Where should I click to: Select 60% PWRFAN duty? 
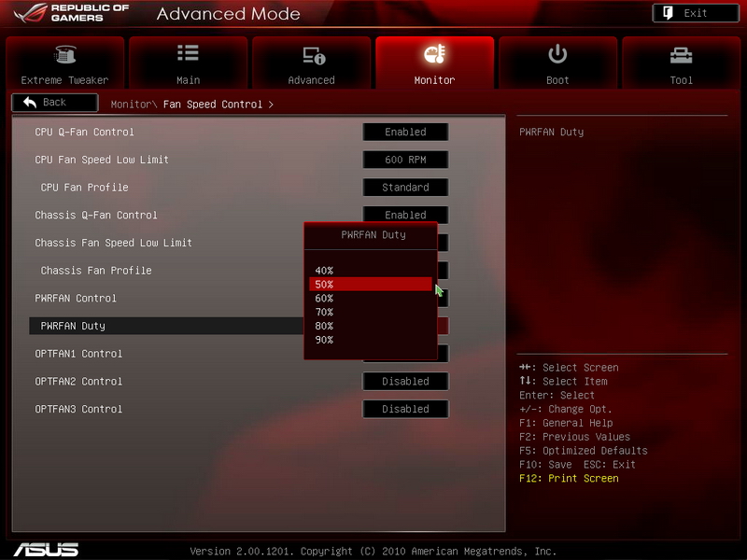[x=371, y=298]
